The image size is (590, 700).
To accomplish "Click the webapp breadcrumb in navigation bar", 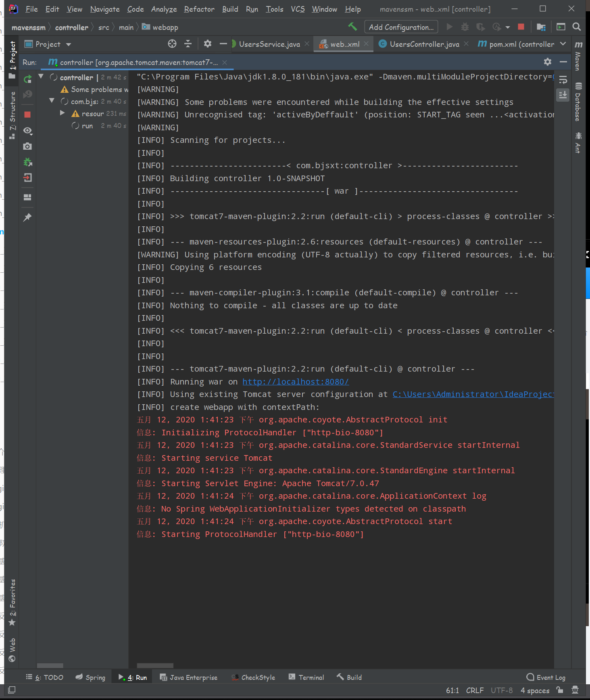I will pyautogui.click(x=160, y=27).
